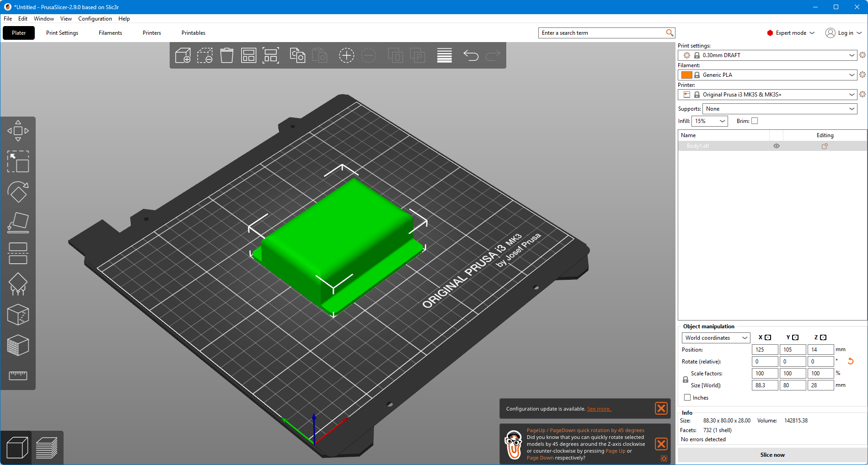Open the Help menu
The image size is (868, 465).
click(124, 19)
